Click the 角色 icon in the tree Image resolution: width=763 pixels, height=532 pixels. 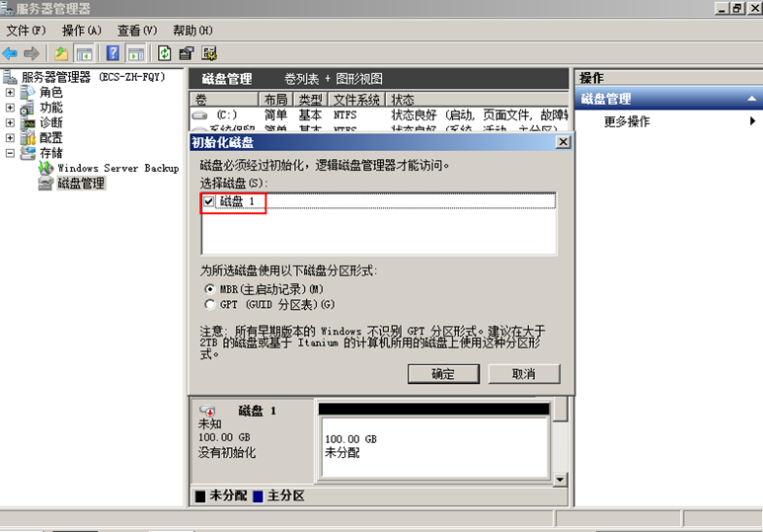pyautogui.click(x=28, y=92)
